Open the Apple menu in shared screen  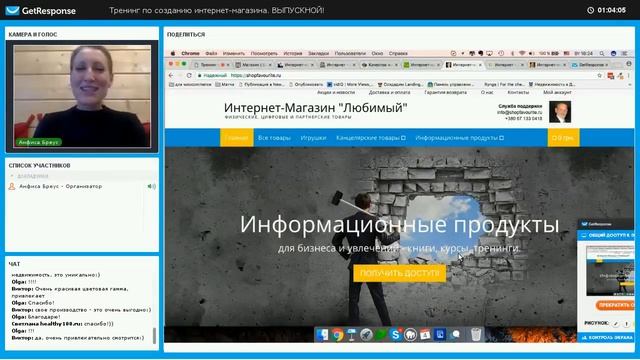tap(173, 53)
